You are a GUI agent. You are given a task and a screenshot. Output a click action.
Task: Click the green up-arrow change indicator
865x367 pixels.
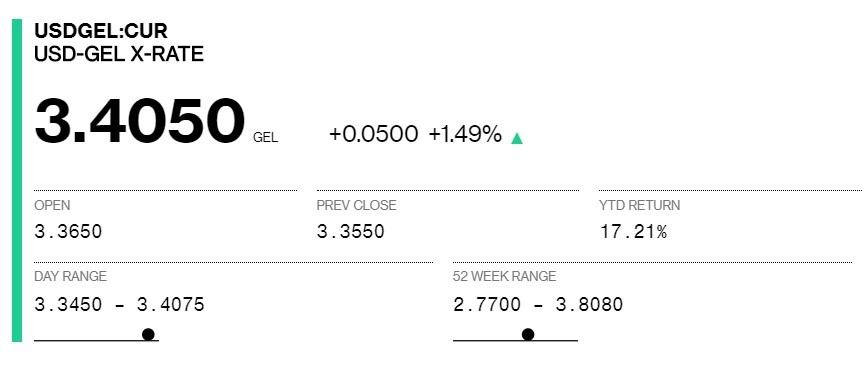click(516, 138)
